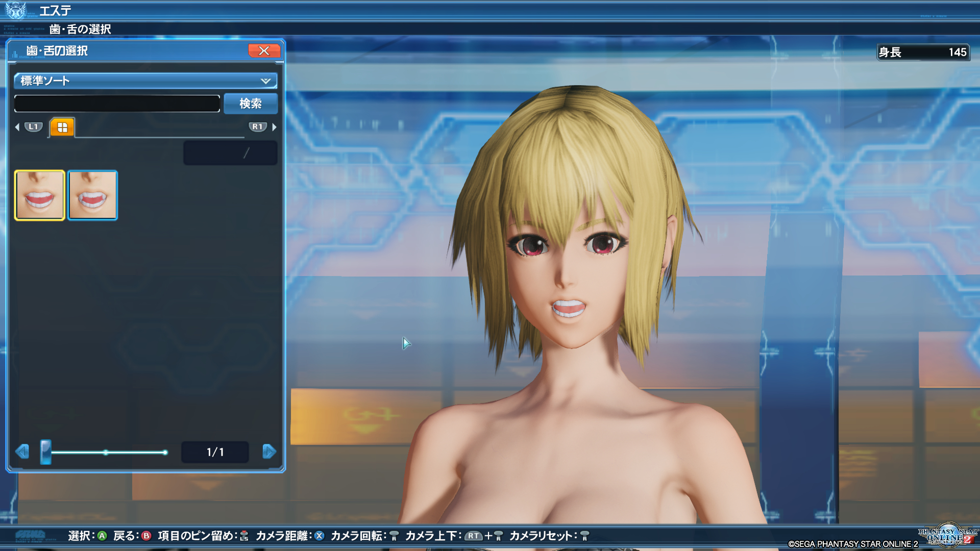The image size is (980, 551).
Task: Go to previous page with blue left arrow
Action: [x=22, y=452]
